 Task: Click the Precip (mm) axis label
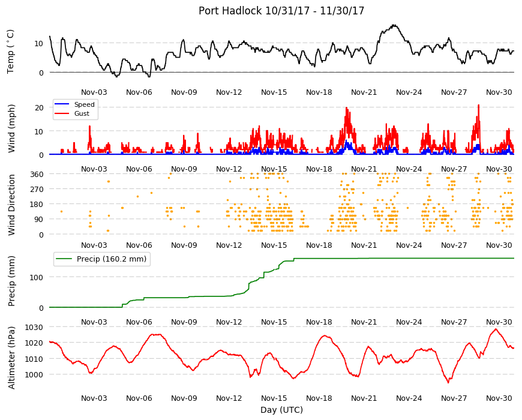(11, 281)
